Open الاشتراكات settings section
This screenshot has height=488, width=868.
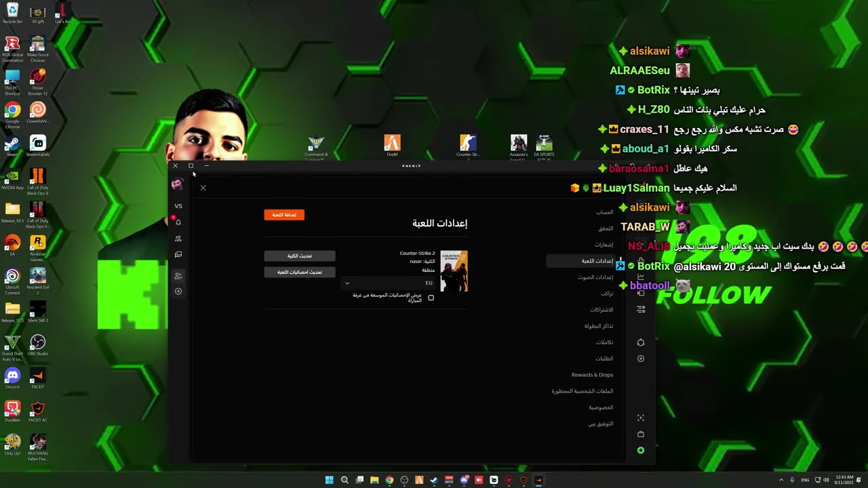pos(601,310)
